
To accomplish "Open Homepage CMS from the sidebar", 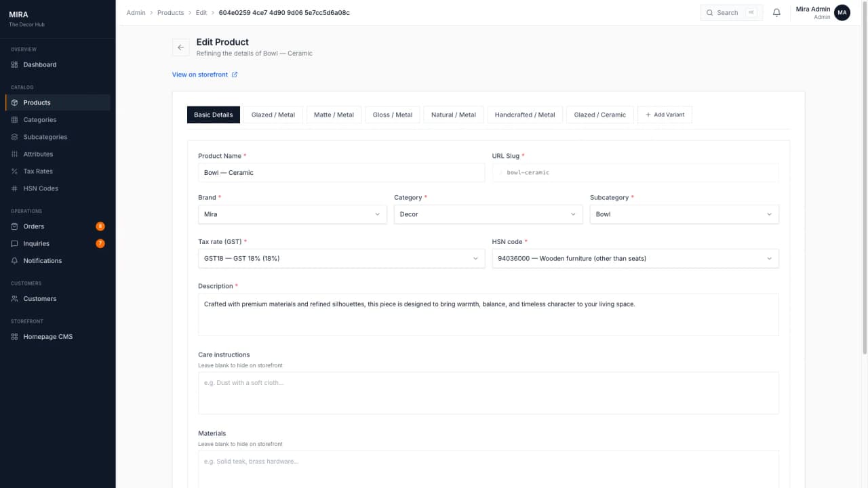I will click(x=58, y=337).
